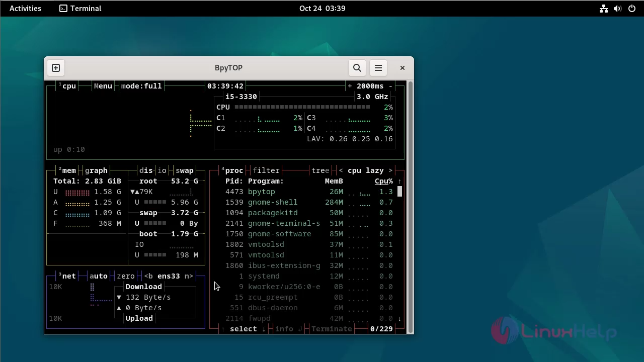Toggle swap display
This screenshot has height=362, width=644.
185,170
